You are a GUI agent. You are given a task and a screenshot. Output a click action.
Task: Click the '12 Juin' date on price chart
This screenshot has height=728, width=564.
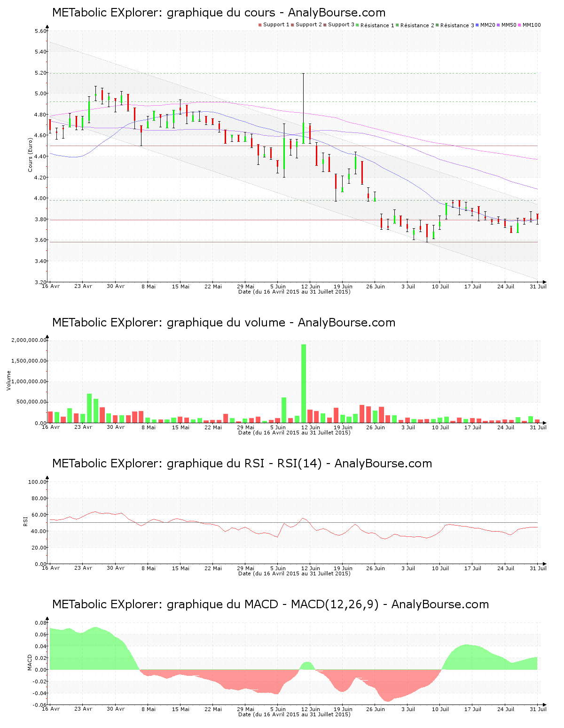pyautogui.click(x=311, y=287)
